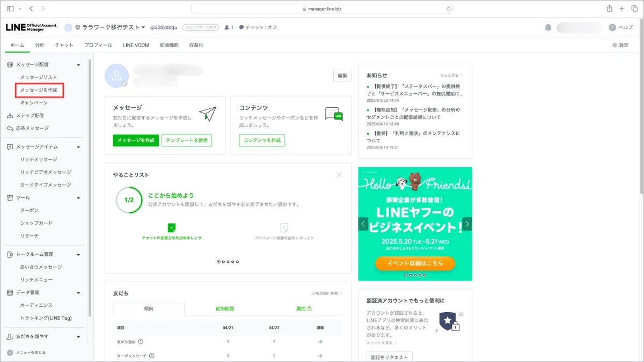Go to the 拡張機能 tab

click(169, 45)
